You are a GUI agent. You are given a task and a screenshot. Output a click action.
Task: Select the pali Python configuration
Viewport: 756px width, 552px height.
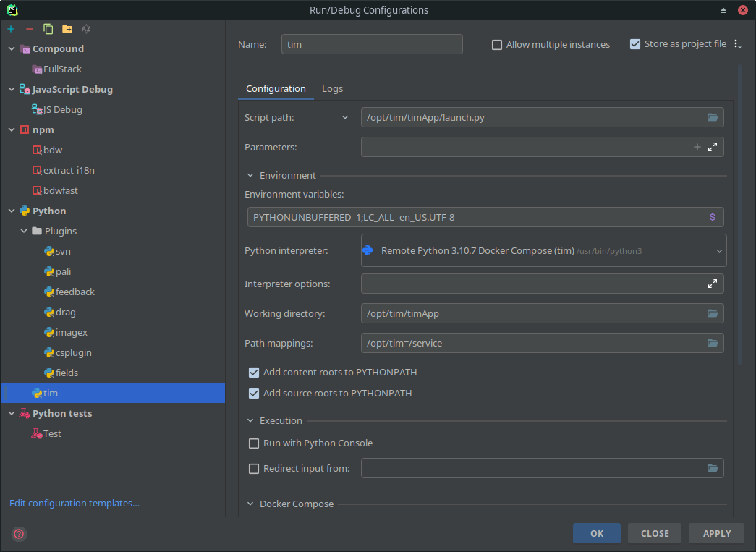click(x=114, y=271)
